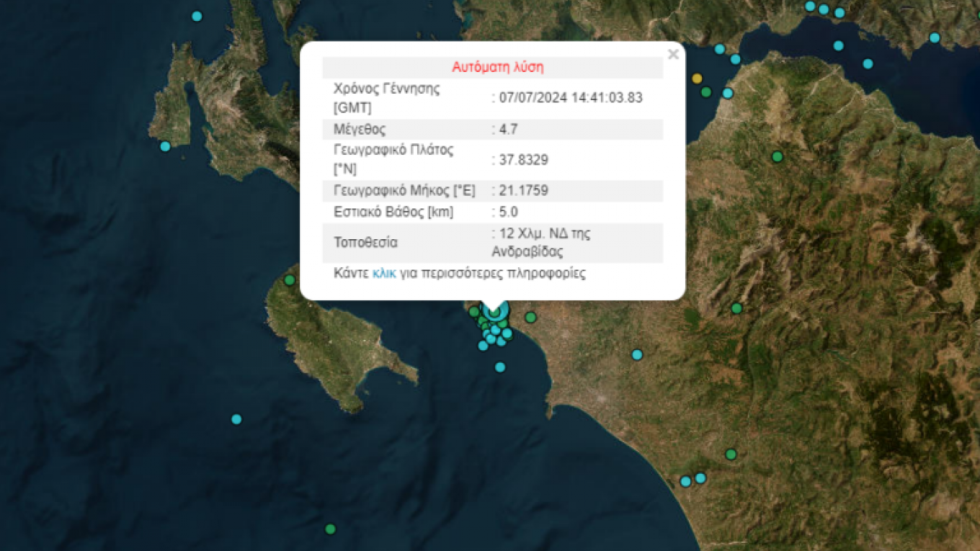Select the green marker in the southern sea

330,529
